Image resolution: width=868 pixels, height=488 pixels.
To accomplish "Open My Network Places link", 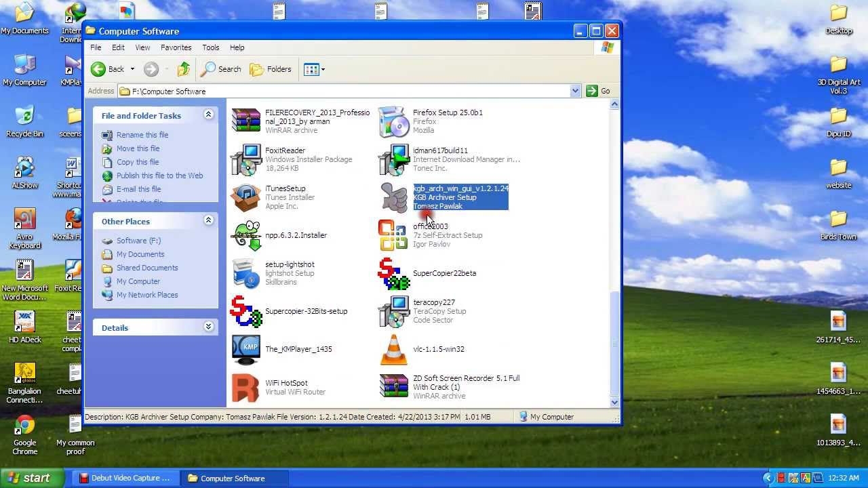I will pyautogui.click(x=147, y=295).
